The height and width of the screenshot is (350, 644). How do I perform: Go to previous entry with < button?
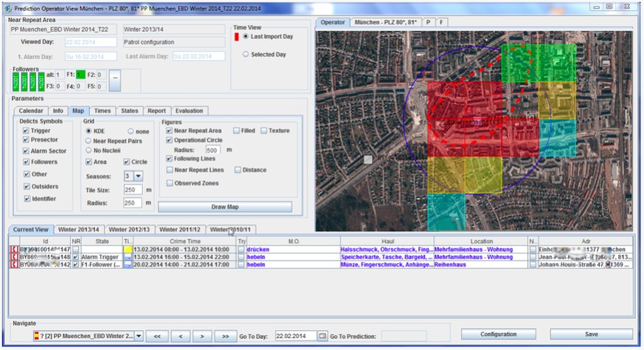click(180, 336)
